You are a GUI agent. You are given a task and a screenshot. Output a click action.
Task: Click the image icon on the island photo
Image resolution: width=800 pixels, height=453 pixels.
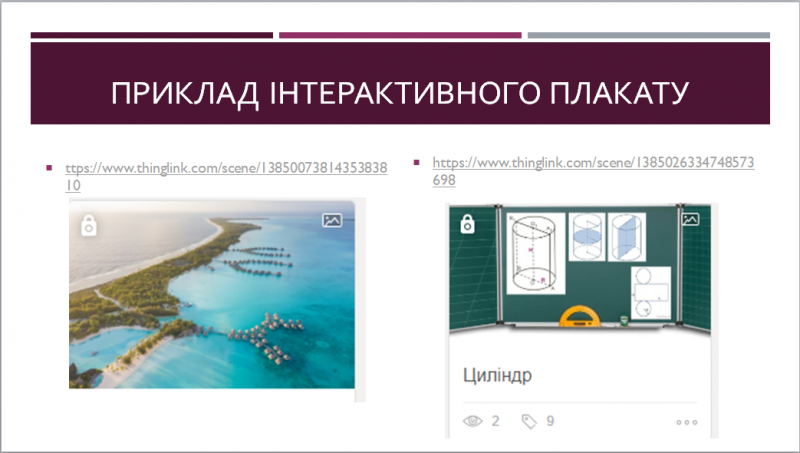click(x=332, y=220)
